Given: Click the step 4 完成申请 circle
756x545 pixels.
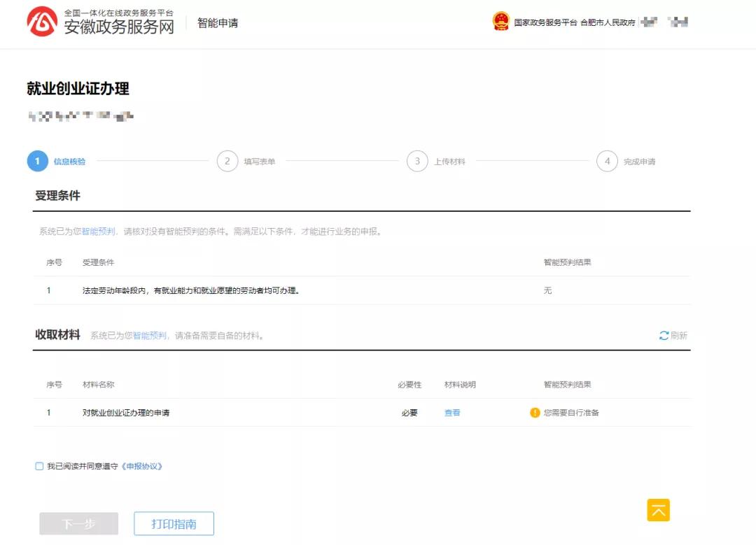Looking at the screenshot, I should (x=608, y=160).
